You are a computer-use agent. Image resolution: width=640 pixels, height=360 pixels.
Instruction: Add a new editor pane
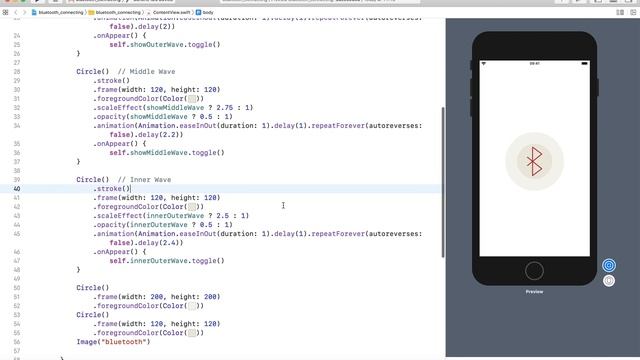633,12
